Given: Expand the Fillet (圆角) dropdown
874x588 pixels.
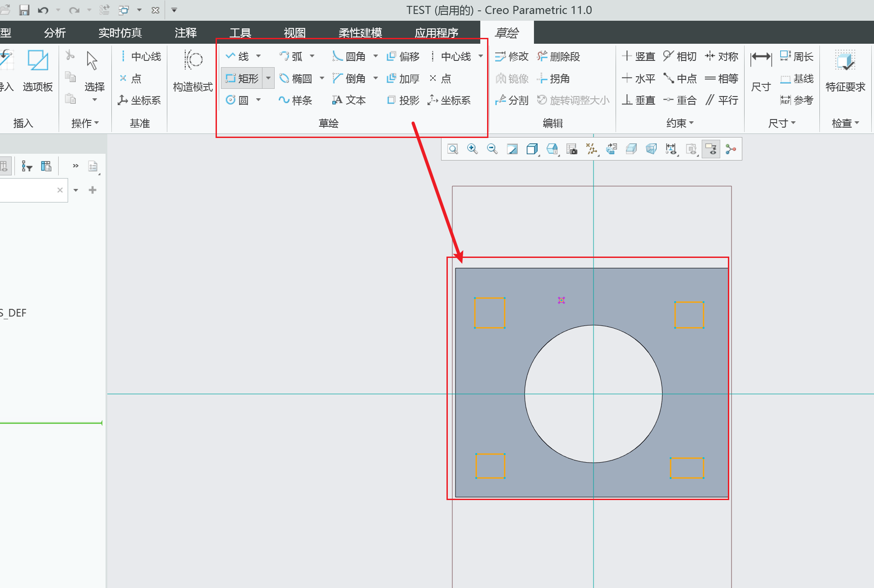Looking at the screenshot, I should pyautogui.click(x=375, y=56).
